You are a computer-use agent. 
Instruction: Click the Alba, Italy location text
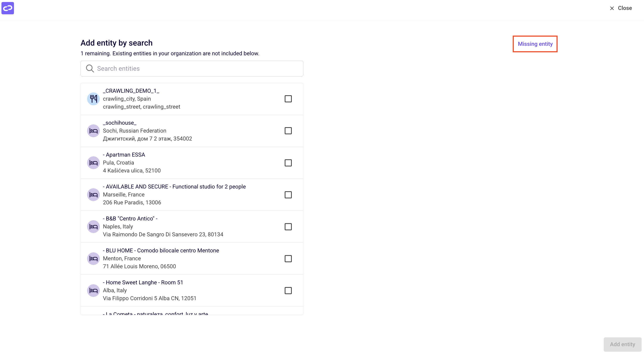tap(115, 290)
